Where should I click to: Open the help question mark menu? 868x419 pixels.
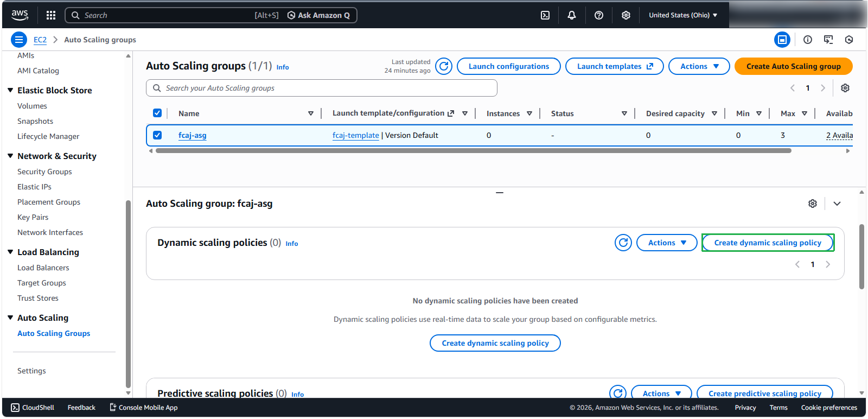point(599,15)
